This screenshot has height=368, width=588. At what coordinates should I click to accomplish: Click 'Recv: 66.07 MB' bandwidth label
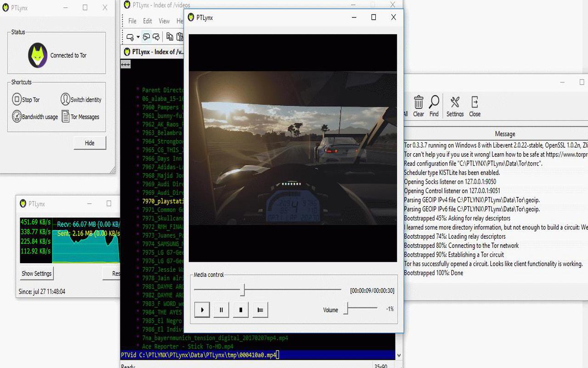click(x=76, y=224)
